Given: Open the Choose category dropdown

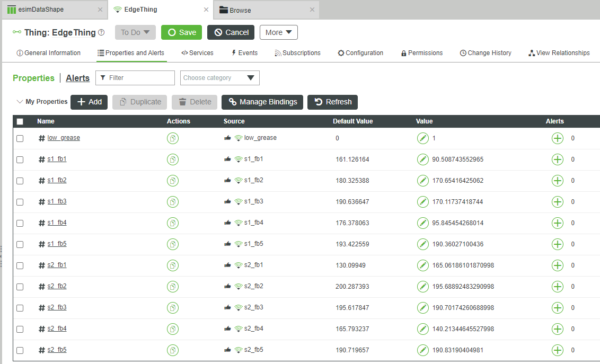Looking at the screenshot, I should [219, 77].
